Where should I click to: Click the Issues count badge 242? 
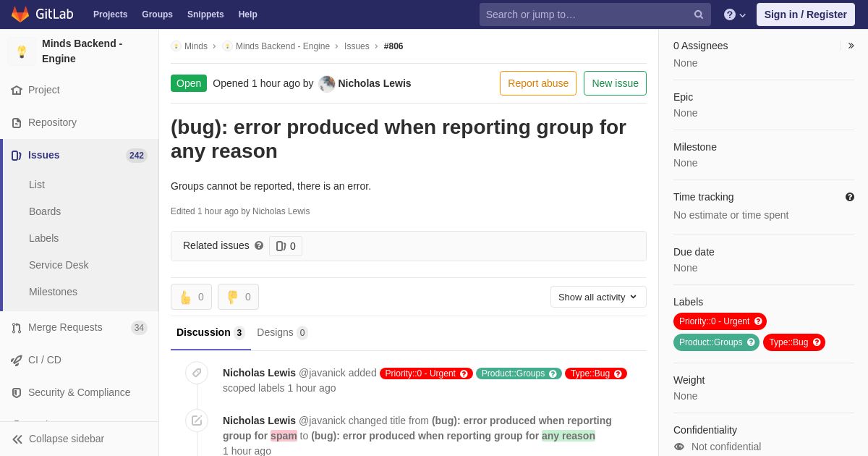[137, 156]
